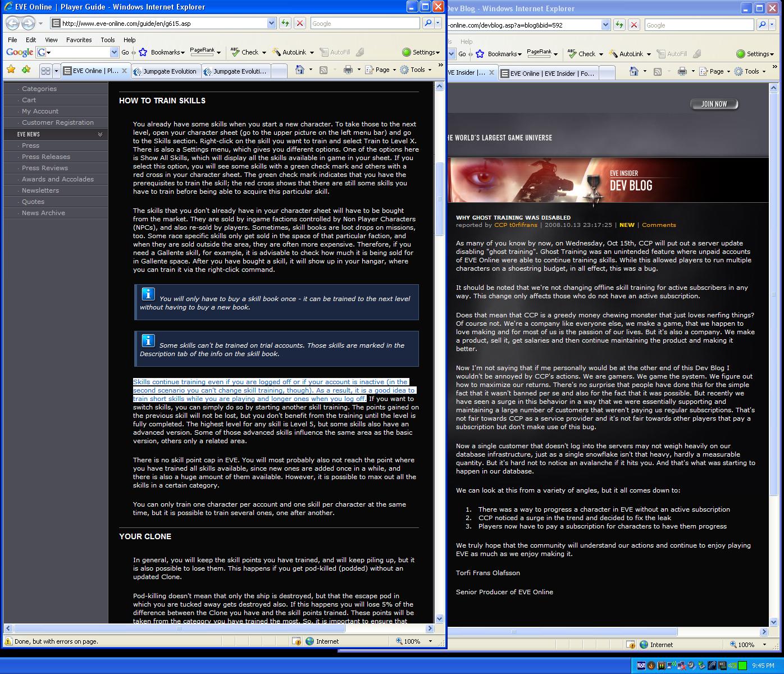Screen dimensions: 784x674
Task: Click the CCP t0rfifrans author link
Action: point(516,225)
